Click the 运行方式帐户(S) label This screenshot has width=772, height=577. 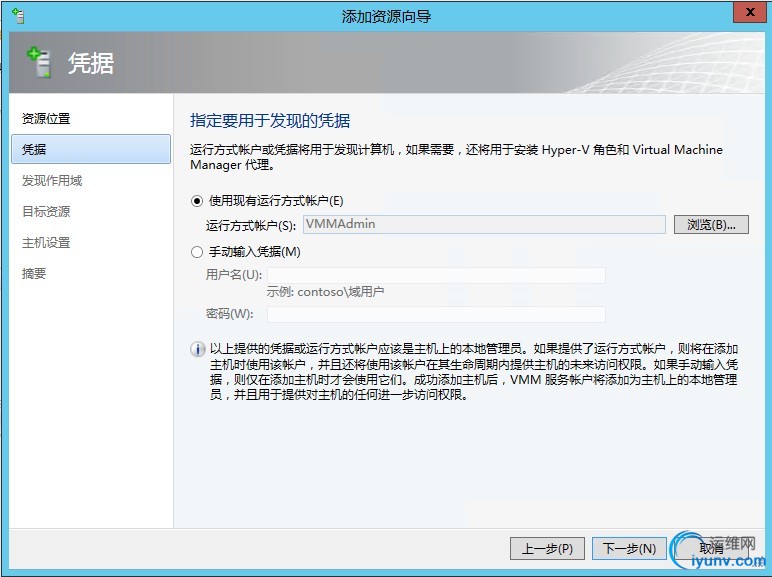(251, 225)
